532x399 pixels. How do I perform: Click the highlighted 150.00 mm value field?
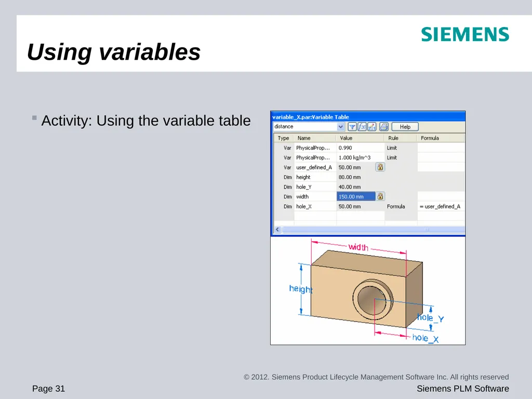[x=356, y=196]
